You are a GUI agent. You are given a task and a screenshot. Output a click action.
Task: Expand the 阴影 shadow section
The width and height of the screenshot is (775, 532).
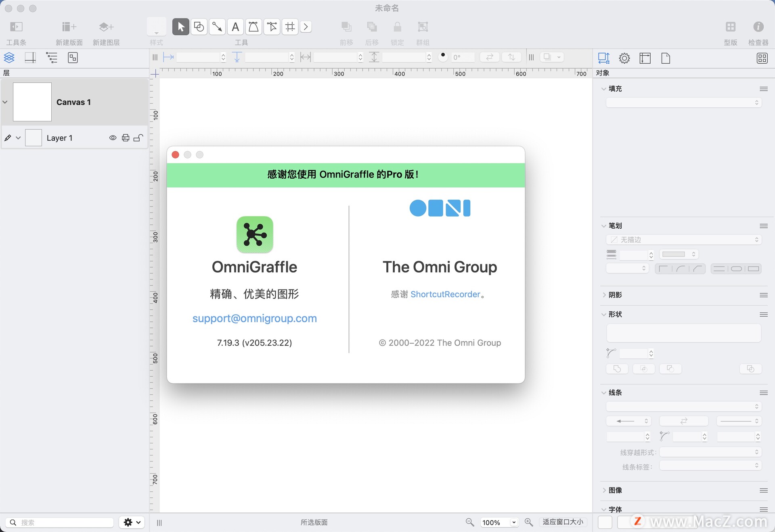pyautogui.click(x=604, y=295)
